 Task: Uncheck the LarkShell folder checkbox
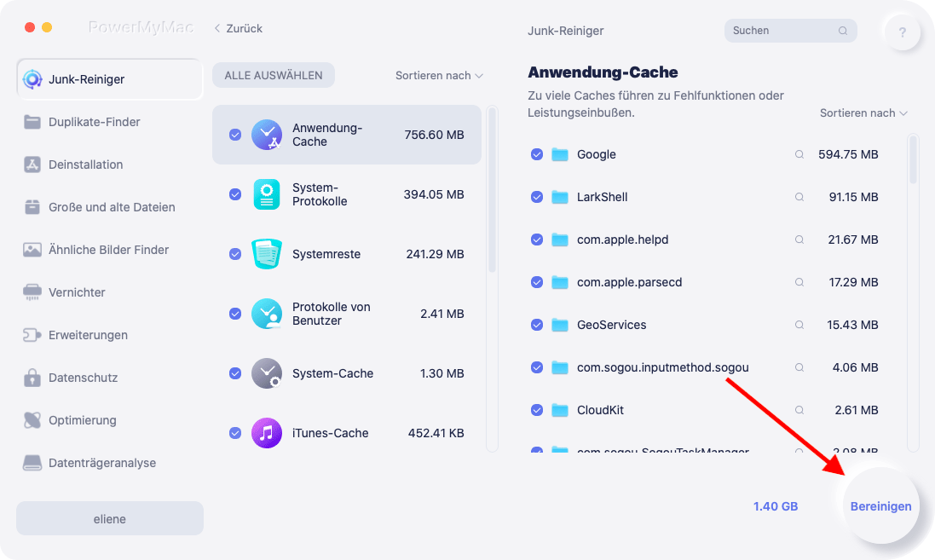[537, 197]
